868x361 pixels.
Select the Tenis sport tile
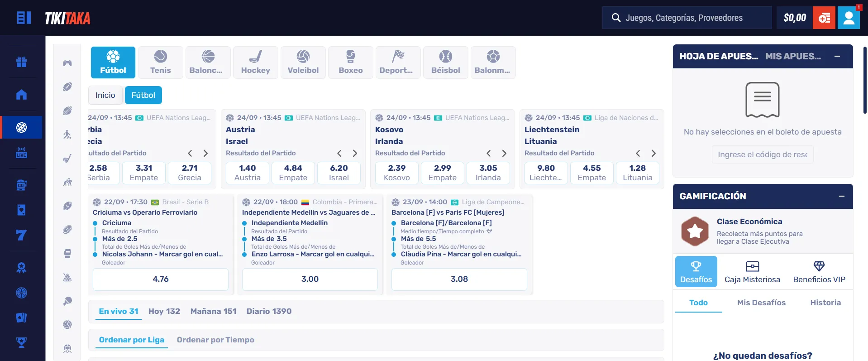tap(161, 63)
